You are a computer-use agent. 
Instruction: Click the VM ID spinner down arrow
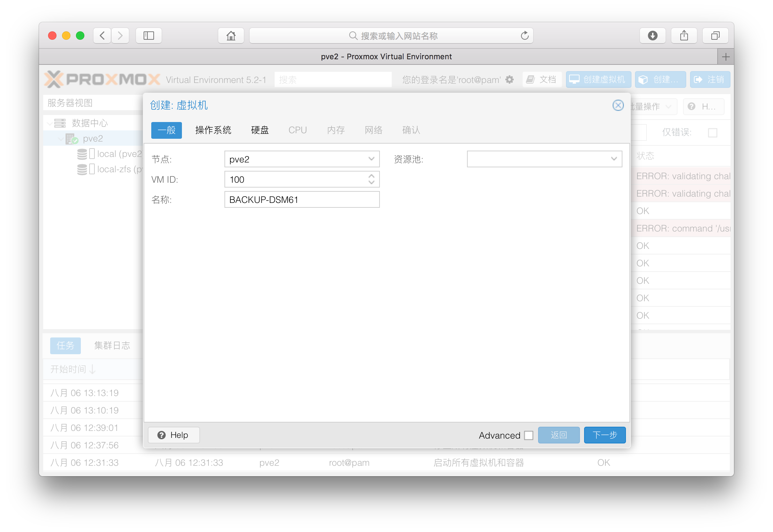click(x=372, y=182)
